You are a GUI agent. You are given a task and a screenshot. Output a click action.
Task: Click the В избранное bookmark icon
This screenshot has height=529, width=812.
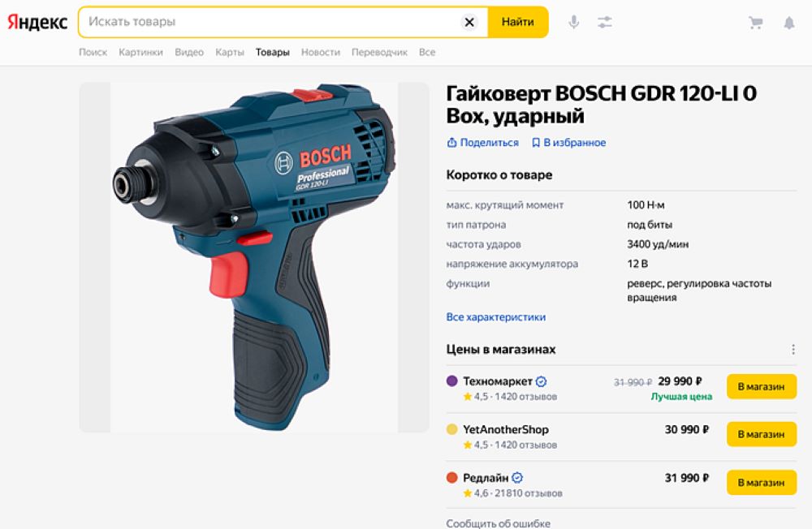pyautogui.click(x=536, y=142)
